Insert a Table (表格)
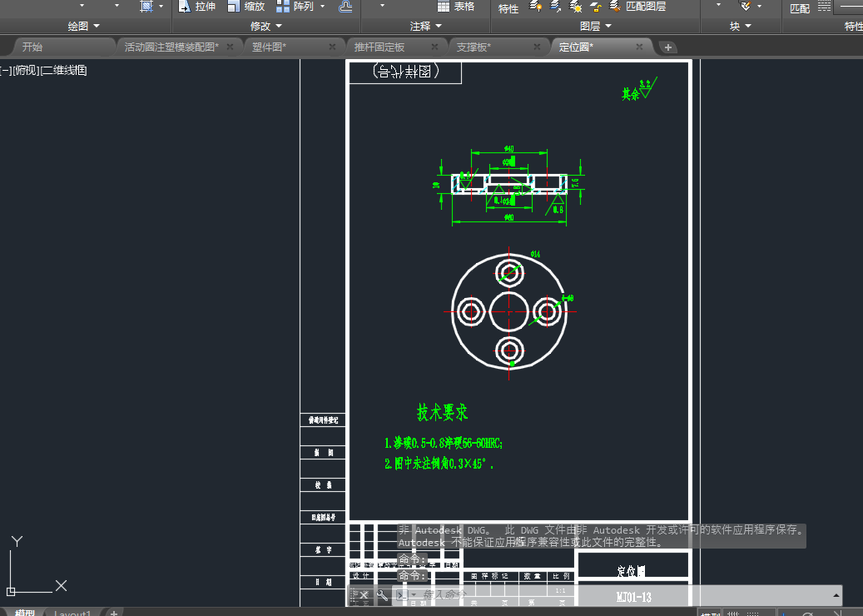 (x=456, y=6)
